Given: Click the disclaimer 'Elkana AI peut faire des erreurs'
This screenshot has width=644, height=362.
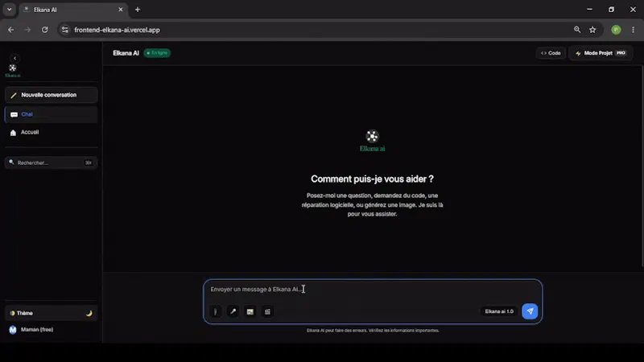Looking at the screenshot, I should tap(373, 331).
